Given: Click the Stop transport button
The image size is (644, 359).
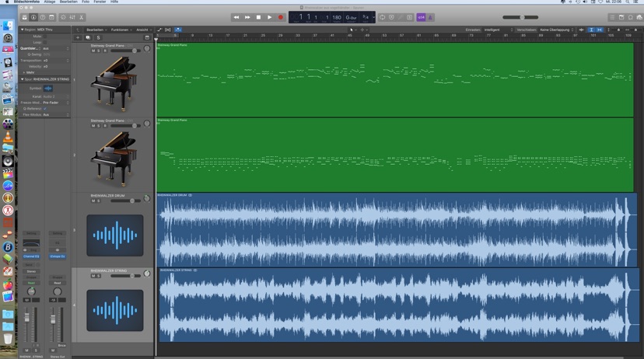Looking at the screenshot, I should point(258,17).
